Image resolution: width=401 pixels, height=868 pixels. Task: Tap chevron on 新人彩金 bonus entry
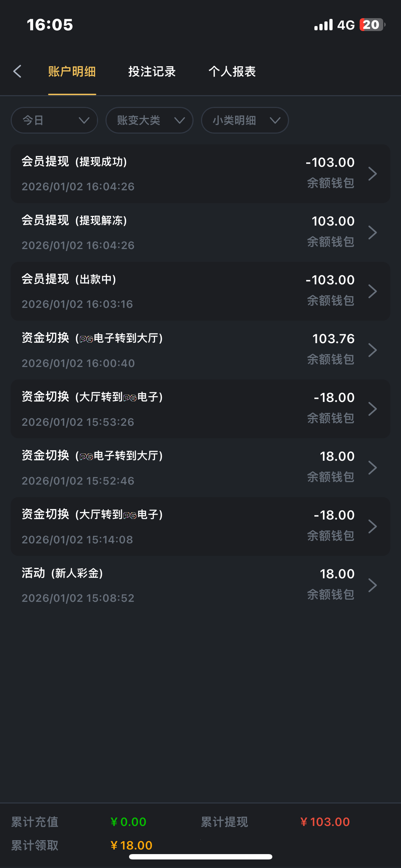[372, 585]
